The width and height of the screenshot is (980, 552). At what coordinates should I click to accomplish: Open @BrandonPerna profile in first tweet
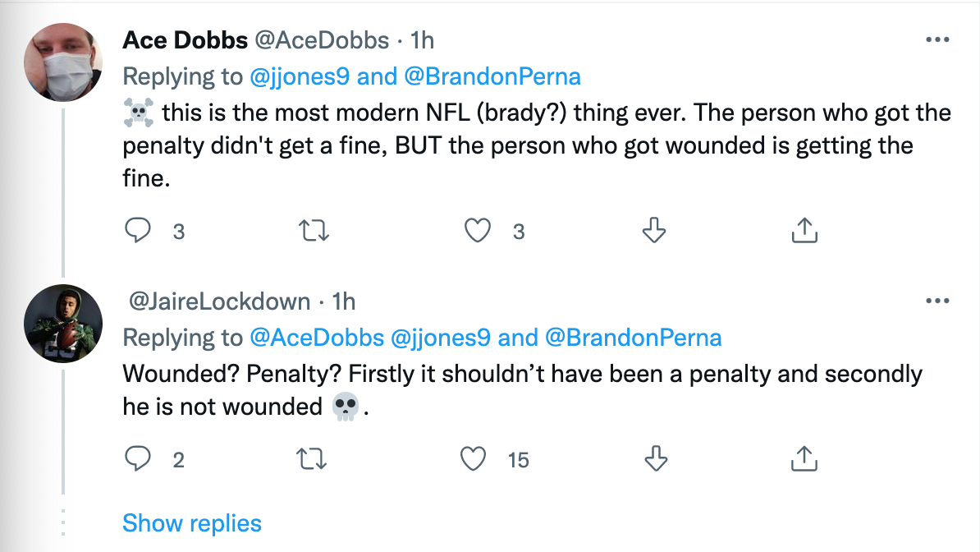click(x=492, y=76)
